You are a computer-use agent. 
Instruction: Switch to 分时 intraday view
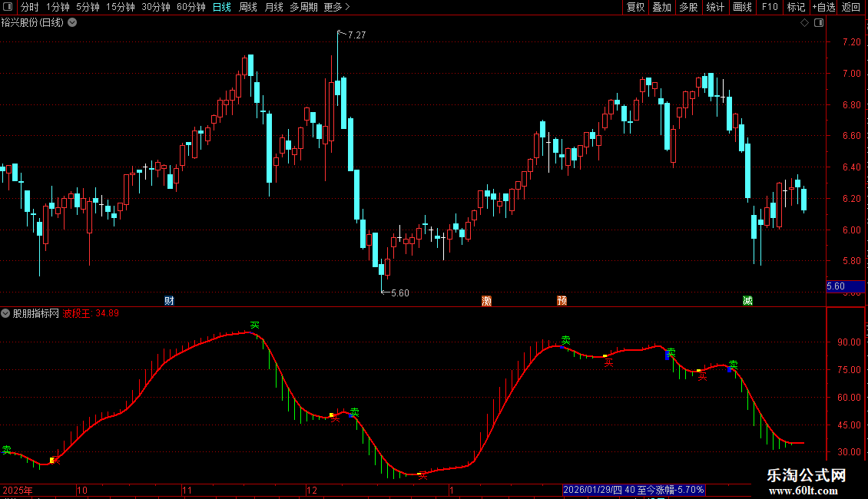point(30,7)
